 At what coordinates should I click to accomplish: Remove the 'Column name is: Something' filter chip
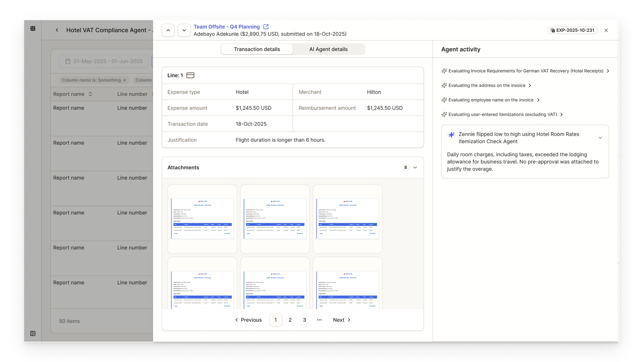[x=125, y=80]
